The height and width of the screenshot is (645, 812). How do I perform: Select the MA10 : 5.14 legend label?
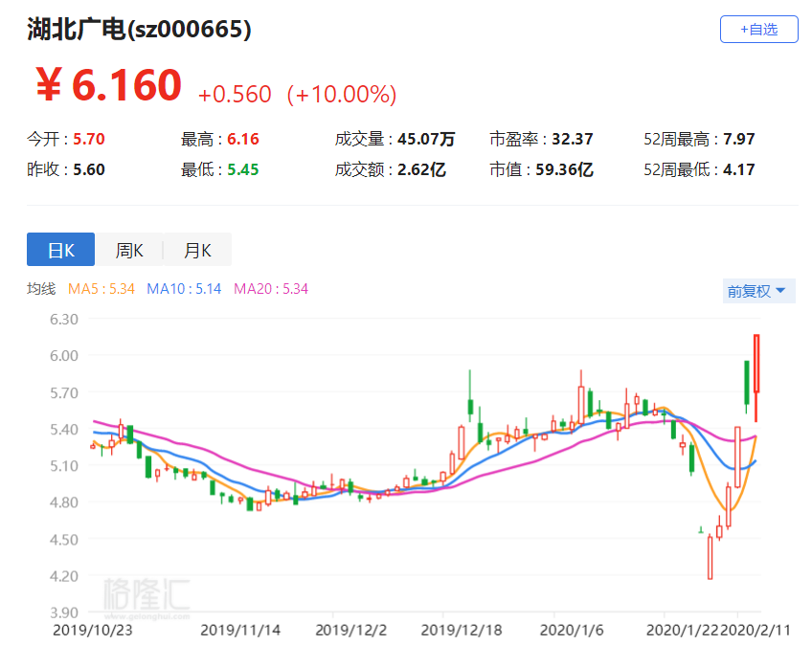point(184,288)
